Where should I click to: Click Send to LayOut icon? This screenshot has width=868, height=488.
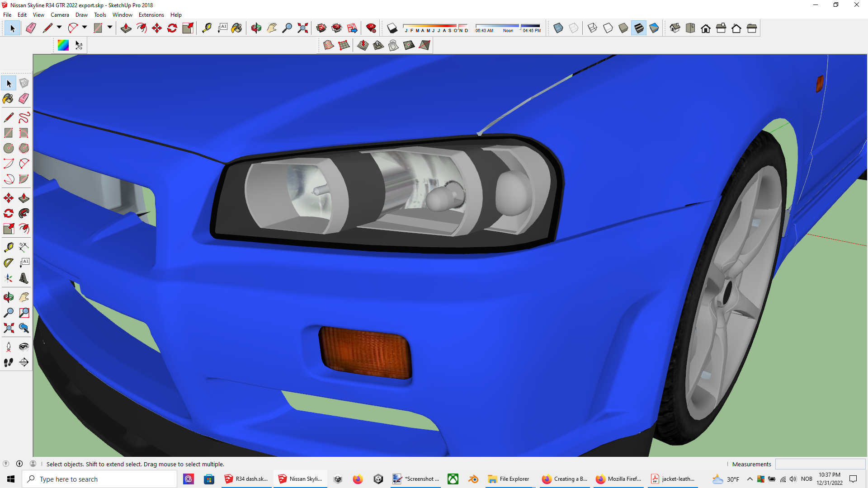pos(352,28)
